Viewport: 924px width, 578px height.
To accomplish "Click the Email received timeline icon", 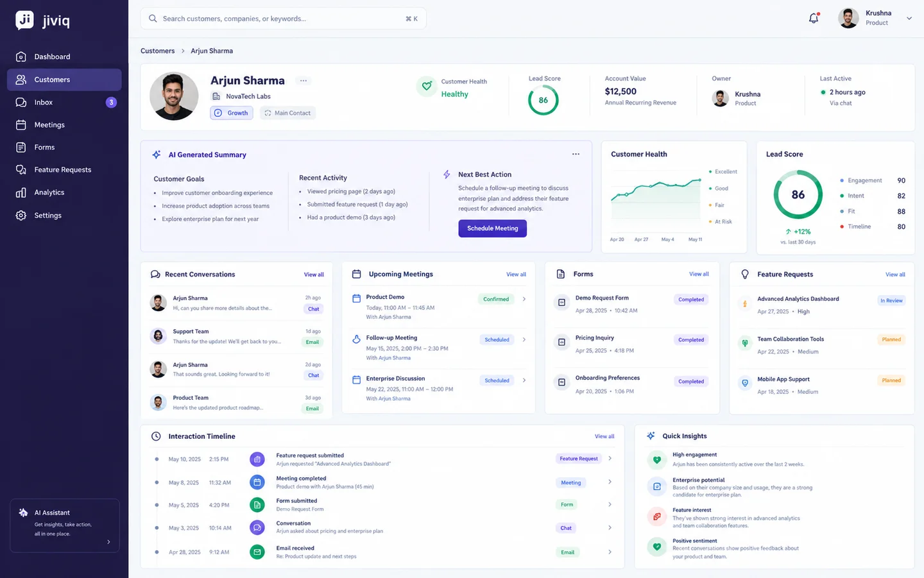I will click(x=257, y=552).
